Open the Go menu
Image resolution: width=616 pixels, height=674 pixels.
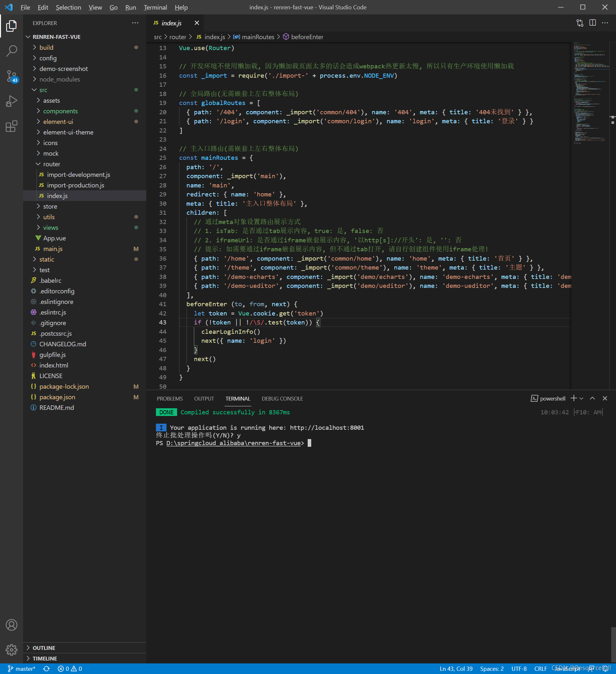click(114, 7)
